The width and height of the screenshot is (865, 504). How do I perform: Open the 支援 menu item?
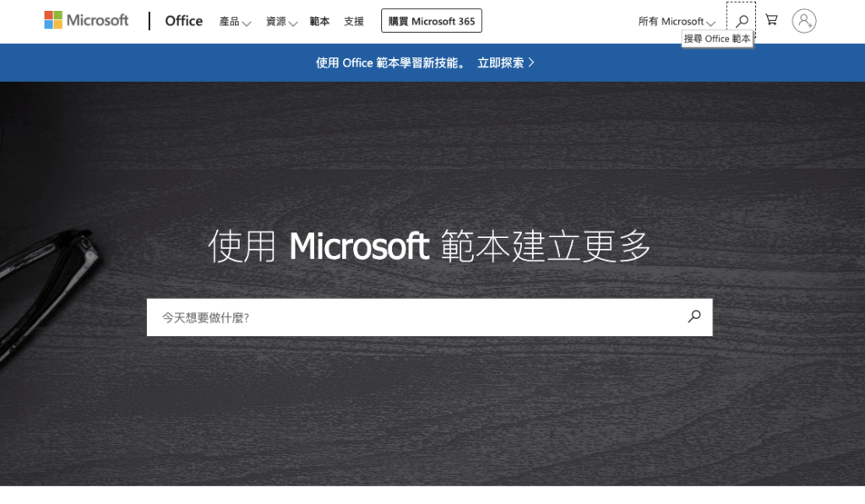pos(354,21)
